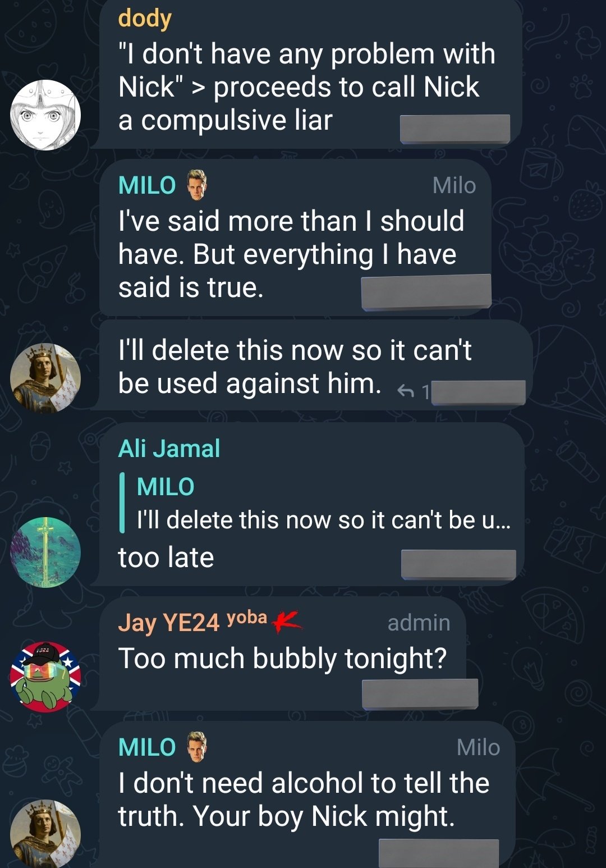606x868 pixels.
Task: Click the red arrow emoji after yoba
Action: pyautogui.click(x=286, y=621)
